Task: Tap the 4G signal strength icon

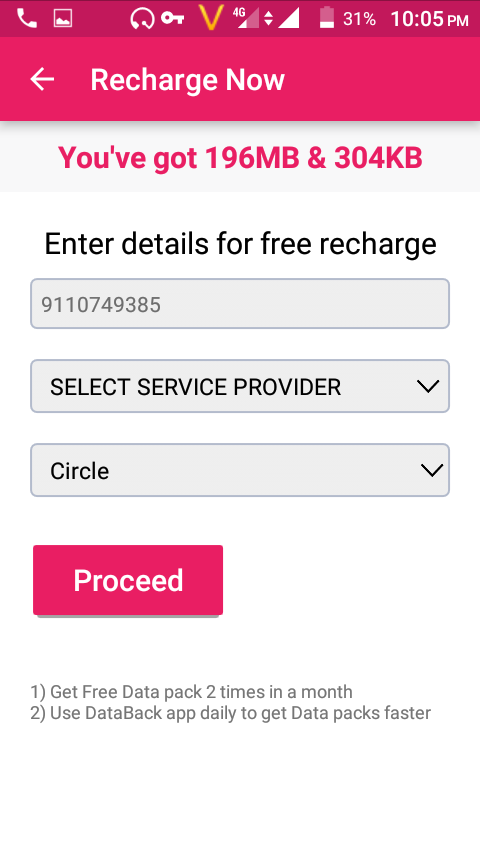Action: point(246,18)
